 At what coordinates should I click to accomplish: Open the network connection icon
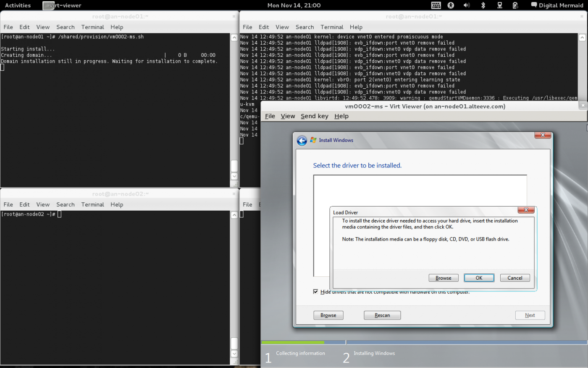[499, 5]
